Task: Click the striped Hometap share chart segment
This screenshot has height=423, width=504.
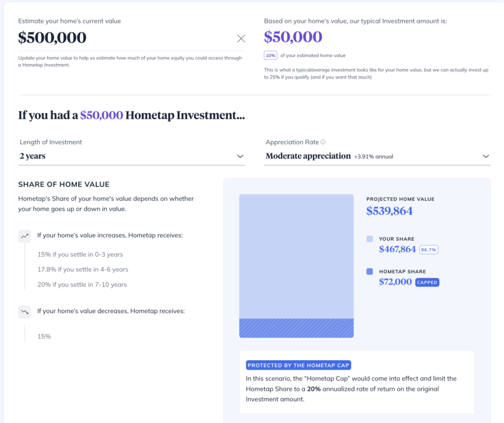Action: click(x=296, y=328)
